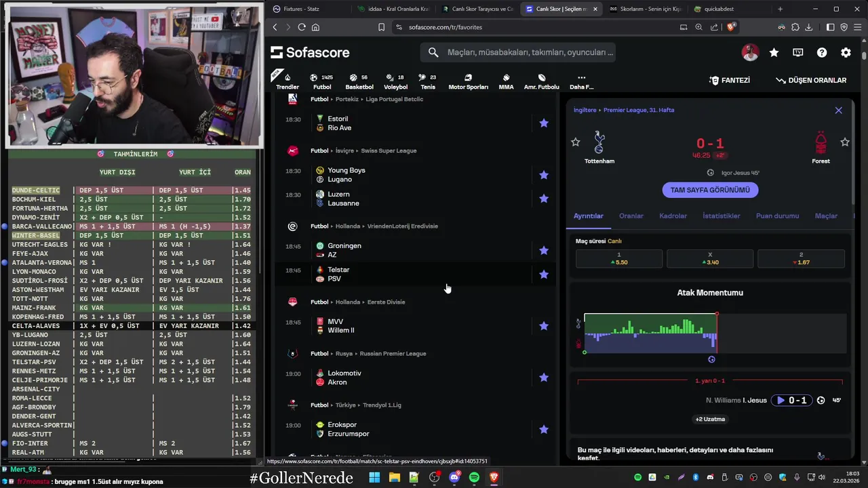Click the Sofascore logo

(x=310, y=52)
